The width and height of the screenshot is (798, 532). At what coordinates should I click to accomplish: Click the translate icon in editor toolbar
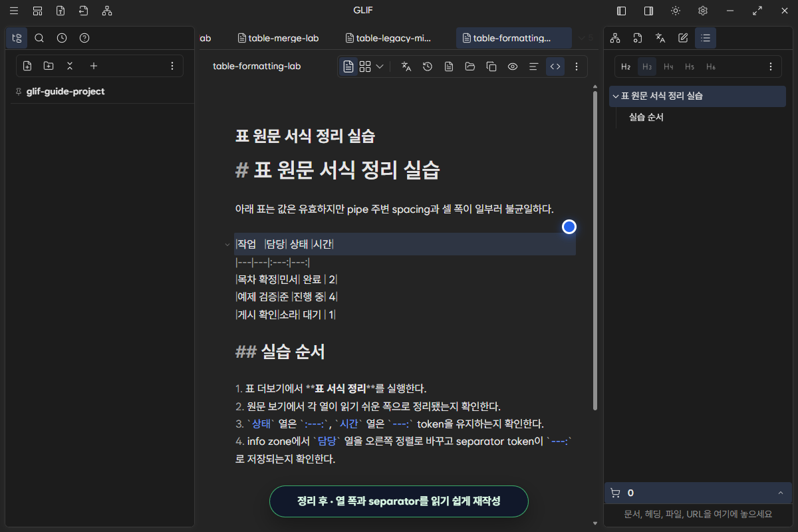[406, 66]
